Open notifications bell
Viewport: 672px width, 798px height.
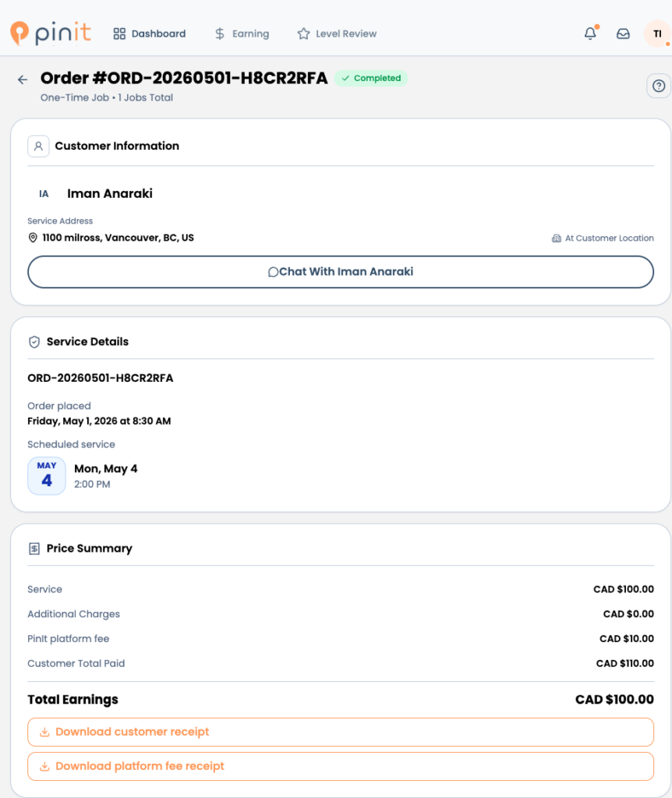coord(590,34)
